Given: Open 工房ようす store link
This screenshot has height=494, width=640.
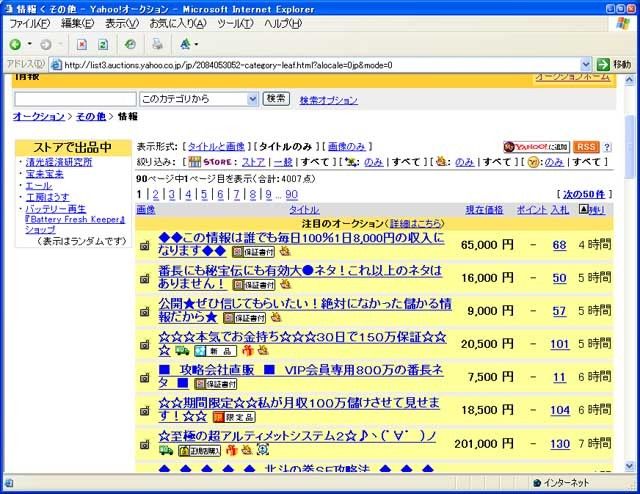Looking at the screenshot, I should coord(47,197).
